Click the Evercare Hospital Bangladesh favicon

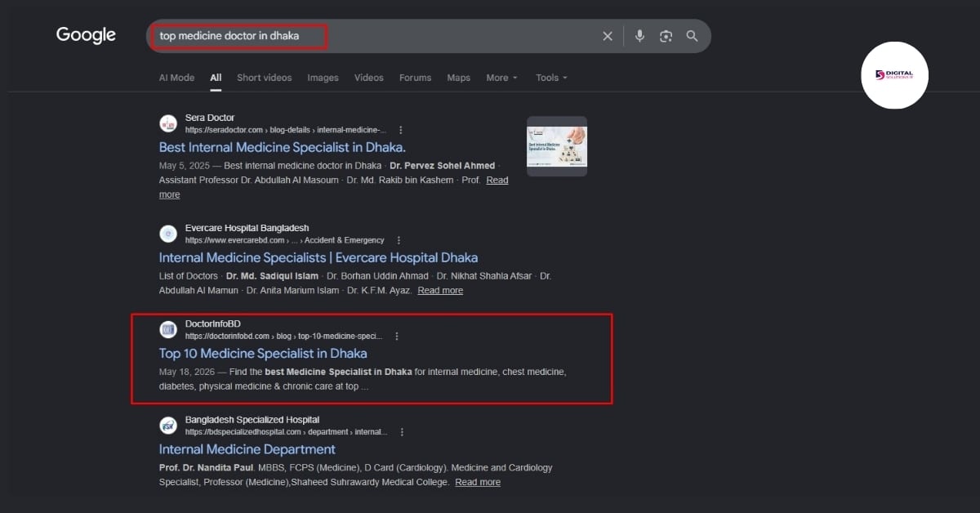click(x=168, y=234)
